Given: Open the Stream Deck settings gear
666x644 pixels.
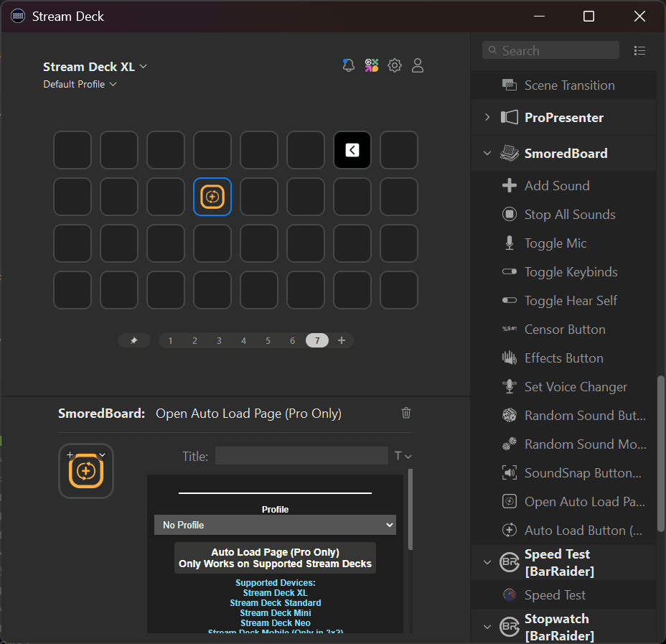Looking at the screenshot, I should tap(394, 65).
